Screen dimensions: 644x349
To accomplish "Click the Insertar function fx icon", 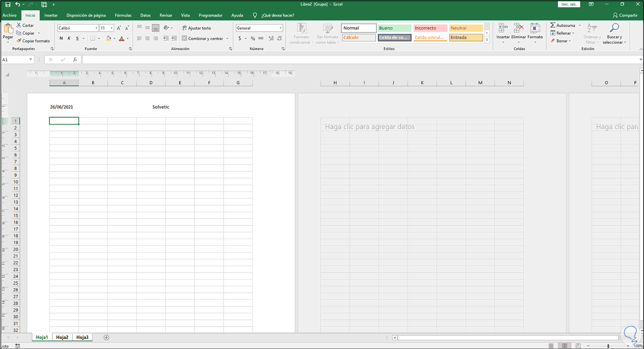I will (x=75, y=60).
